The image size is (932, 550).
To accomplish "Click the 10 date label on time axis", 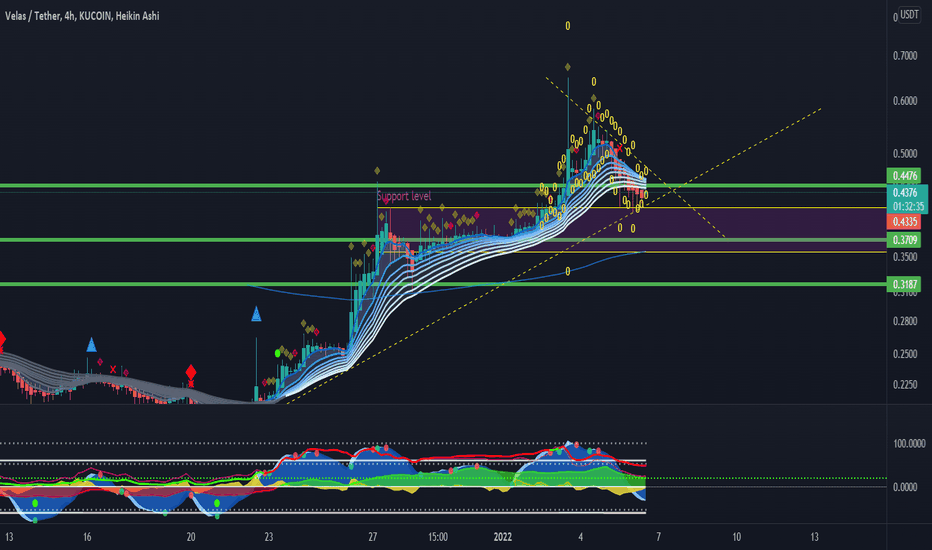I will [x=736, y=537].
